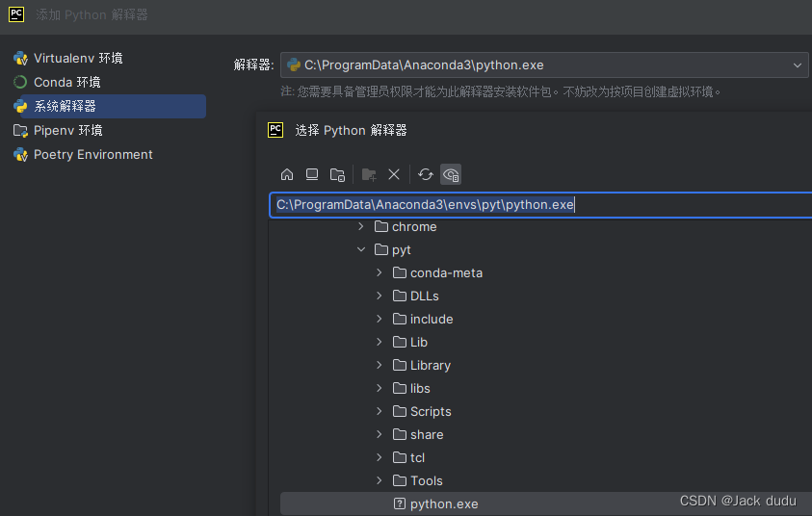Select the libs folder
The image size is (812, 516).
411,388
